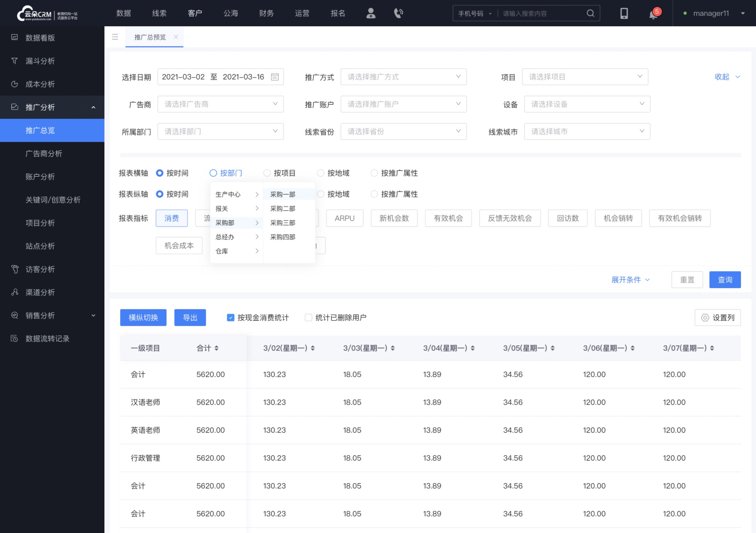
Task: Click the 访客分析 visitor analysis icon
Action: pos(14,269)
